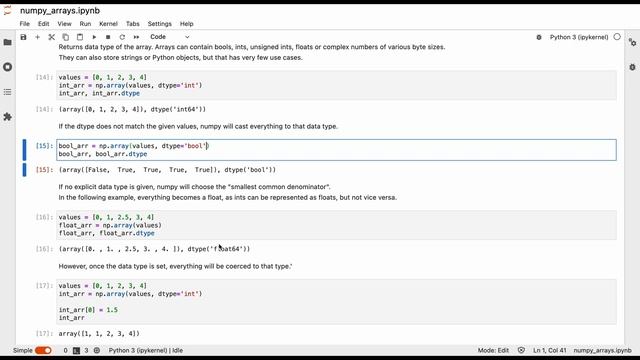Click output text dtype('int64')
The width and height of the screenshot is (640, 360).
178,109
